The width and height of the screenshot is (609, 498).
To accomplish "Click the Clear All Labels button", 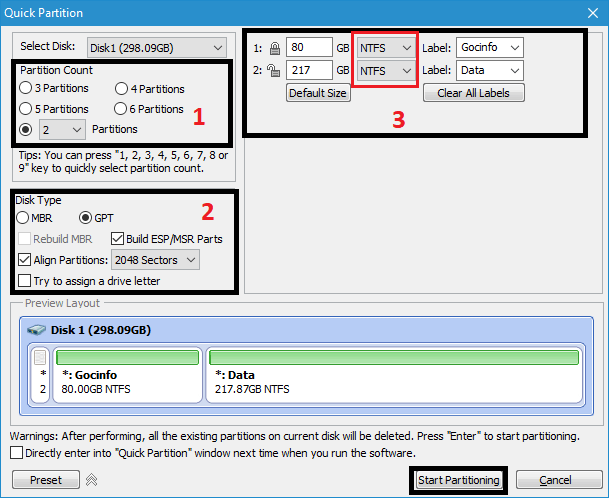I will pyautogui.click(x=473, y=93).
